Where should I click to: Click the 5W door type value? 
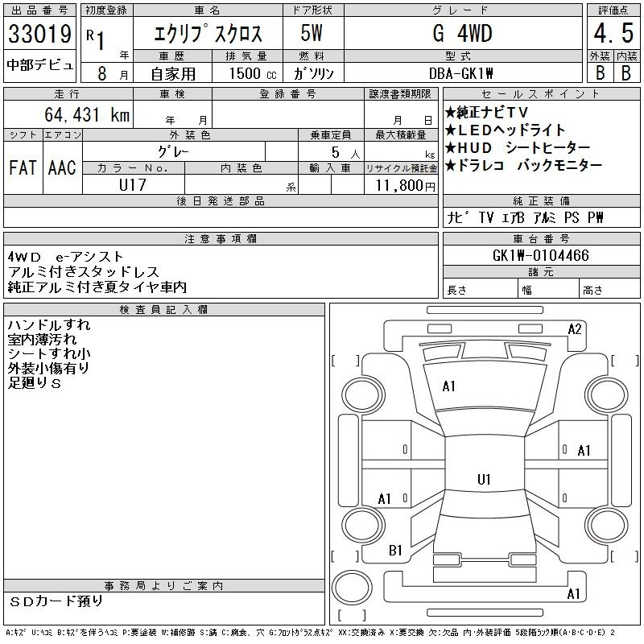(x=312, y=34)
